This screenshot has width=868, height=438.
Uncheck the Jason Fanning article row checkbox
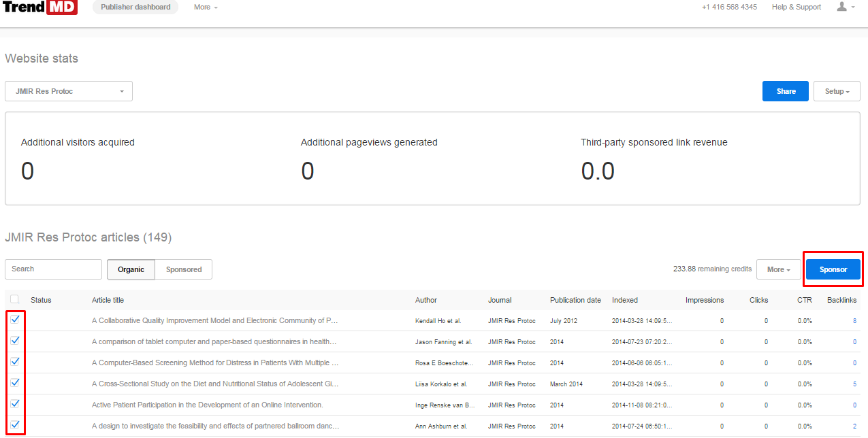pyautogui.click(x=15, y=341)
